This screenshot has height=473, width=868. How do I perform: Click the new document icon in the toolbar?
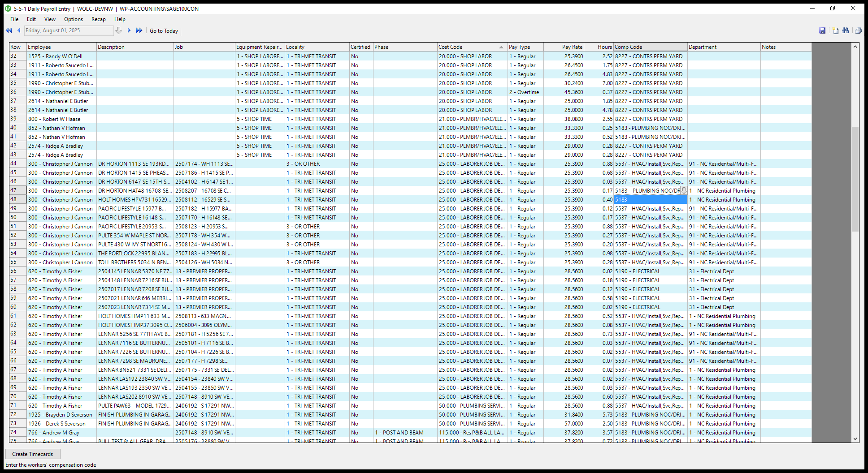[835, 30]
